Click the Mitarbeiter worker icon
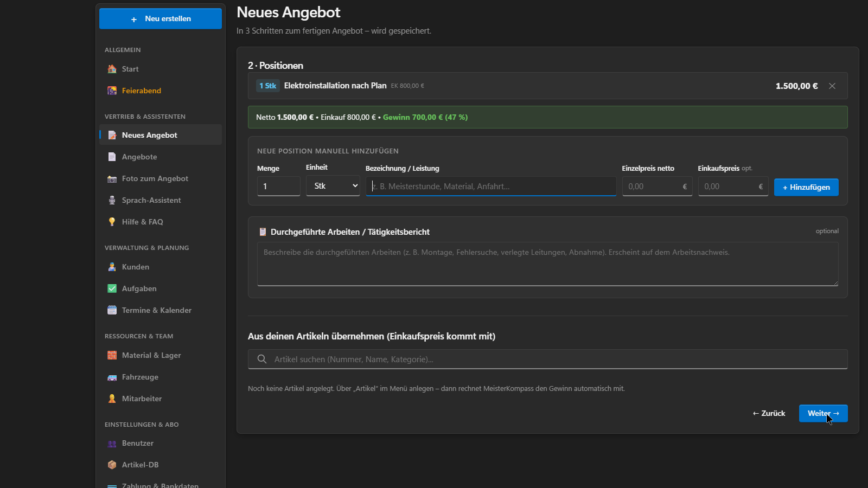The image size is (868, 488). pos(112,399)
